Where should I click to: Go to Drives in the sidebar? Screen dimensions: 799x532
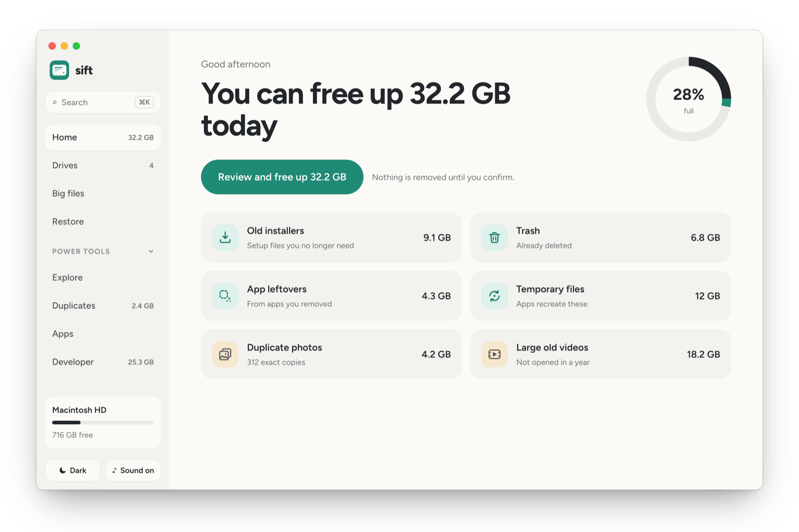103,166
